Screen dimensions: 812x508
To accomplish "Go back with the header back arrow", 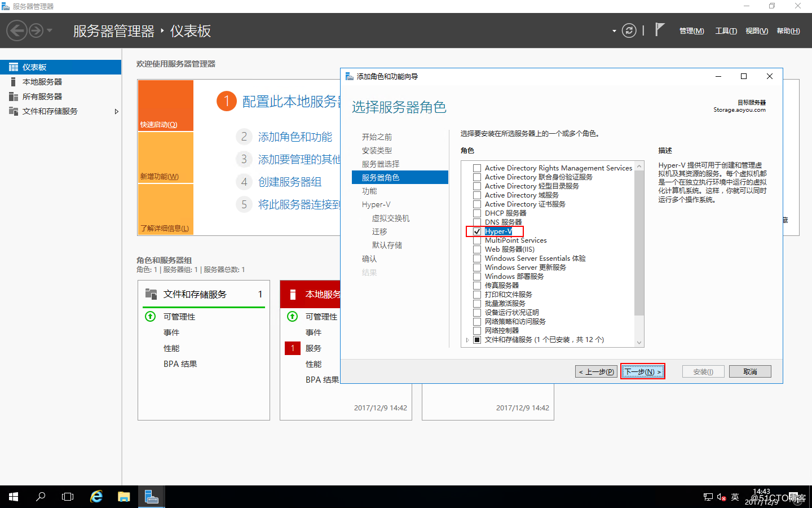I will tap(17, 30).
